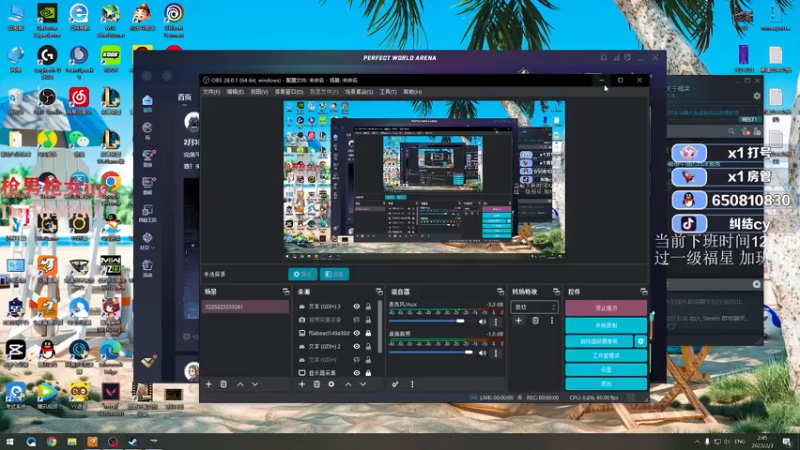Open source properties with the gear icon
Image resolution: width=800 pixels, height=450 pixels.
(x=331, y=384)
